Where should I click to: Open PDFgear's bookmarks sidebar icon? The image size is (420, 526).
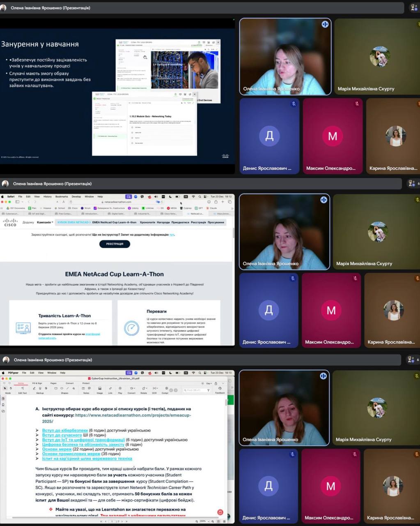click(x=3, y=405)
